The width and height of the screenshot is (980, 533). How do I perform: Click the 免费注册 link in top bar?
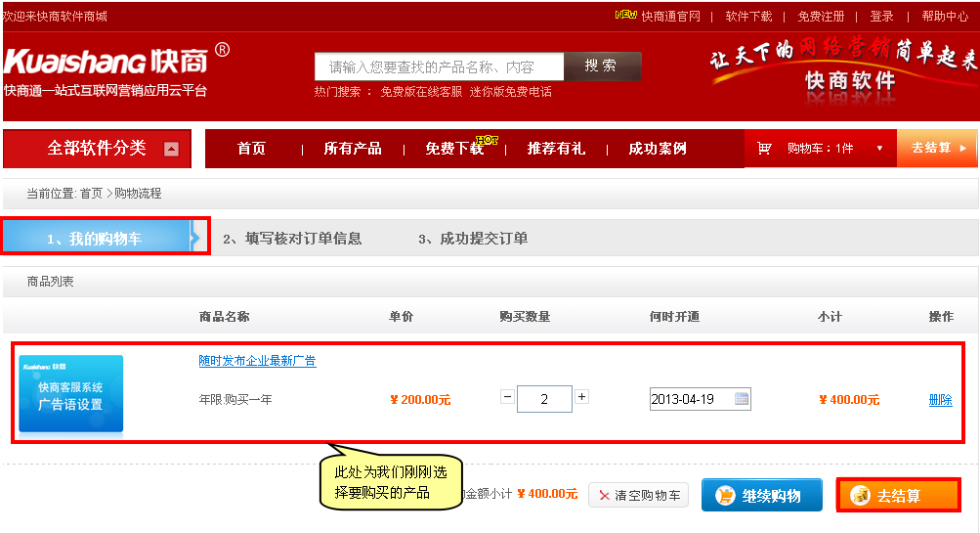tap(821, 17)
